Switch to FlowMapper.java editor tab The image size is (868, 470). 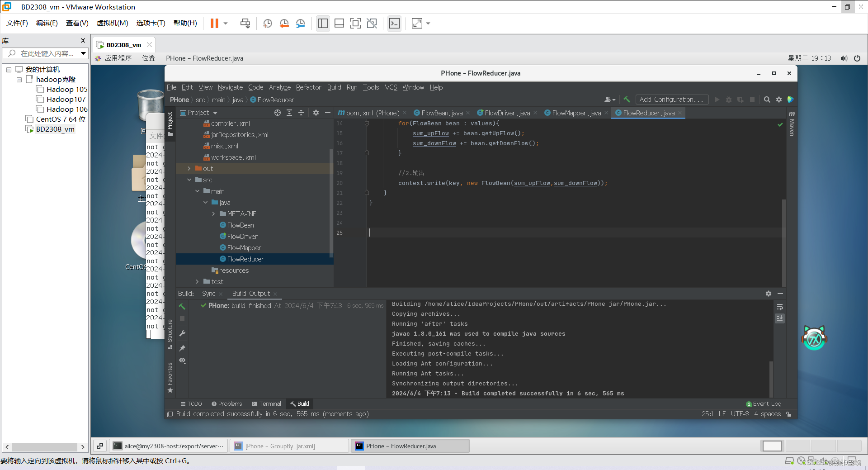576,113
